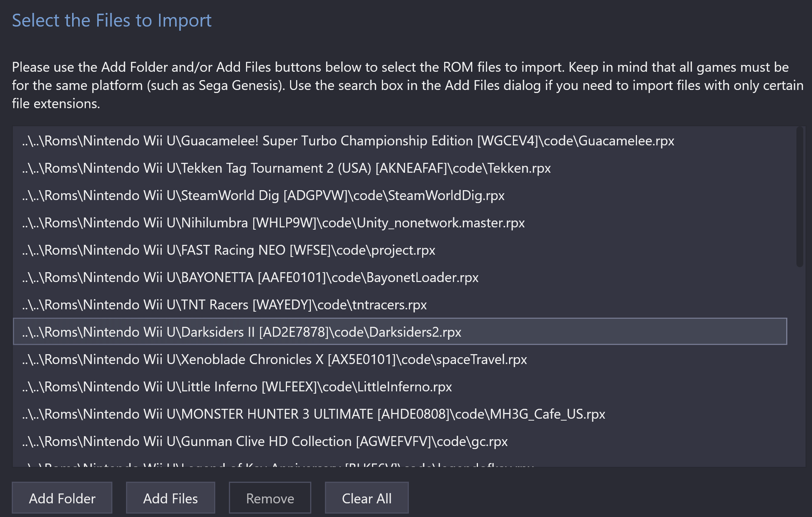Select the LittleInferno.rpx file entry

pyautogui.click(x=400, y=387)
